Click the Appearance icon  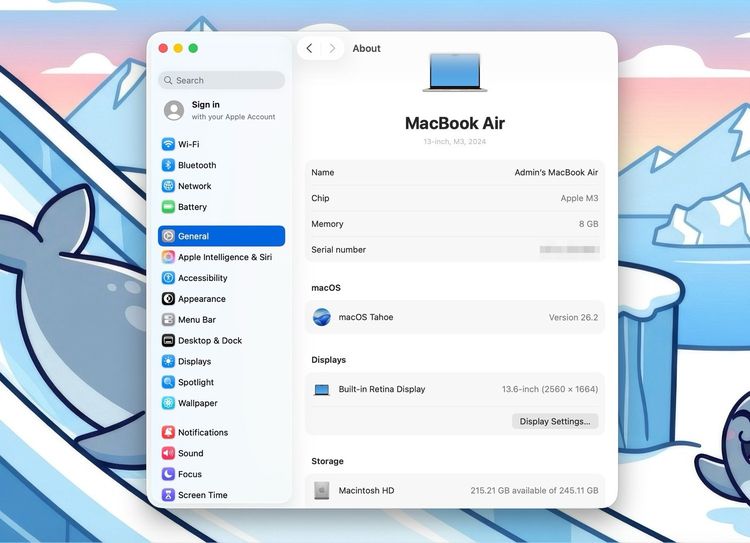168,299
